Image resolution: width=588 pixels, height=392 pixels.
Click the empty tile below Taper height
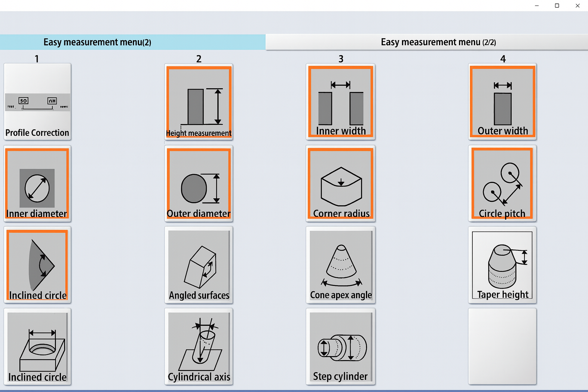[x=502, y=347]
